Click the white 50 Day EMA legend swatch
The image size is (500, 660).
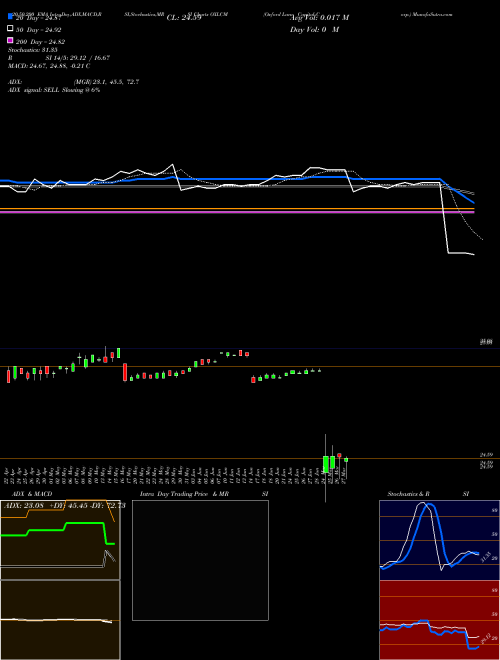(10, 28)
